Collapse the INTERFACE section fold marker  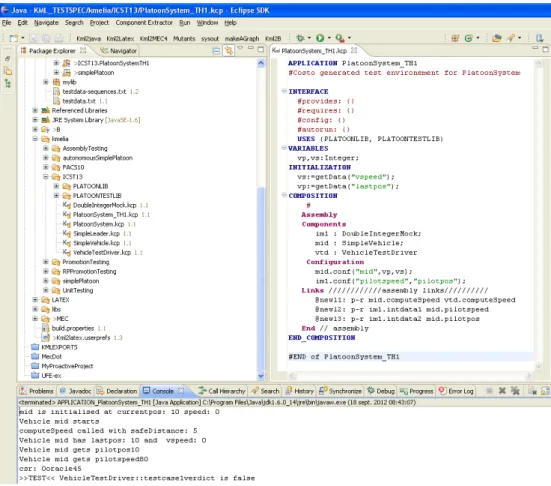[284, 91]
